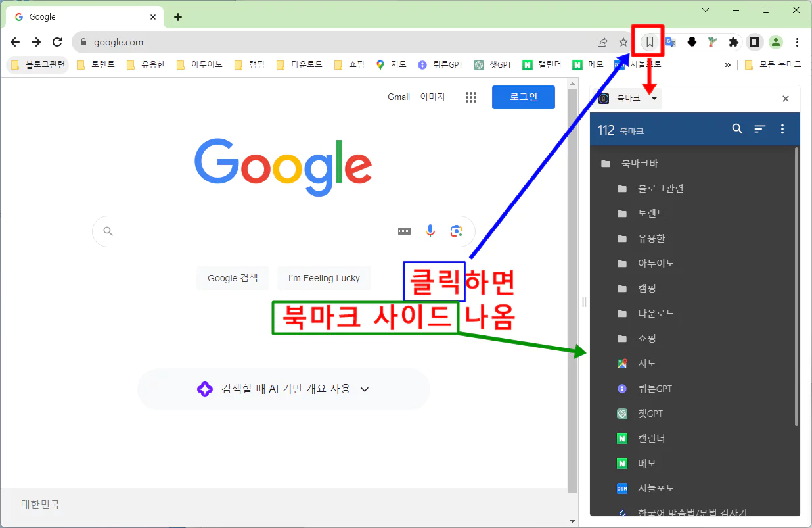This screenshot has height=528, width=812.
Task: Open the sidebar sort options
Action: pyautogui.click(x=760, y=130)
